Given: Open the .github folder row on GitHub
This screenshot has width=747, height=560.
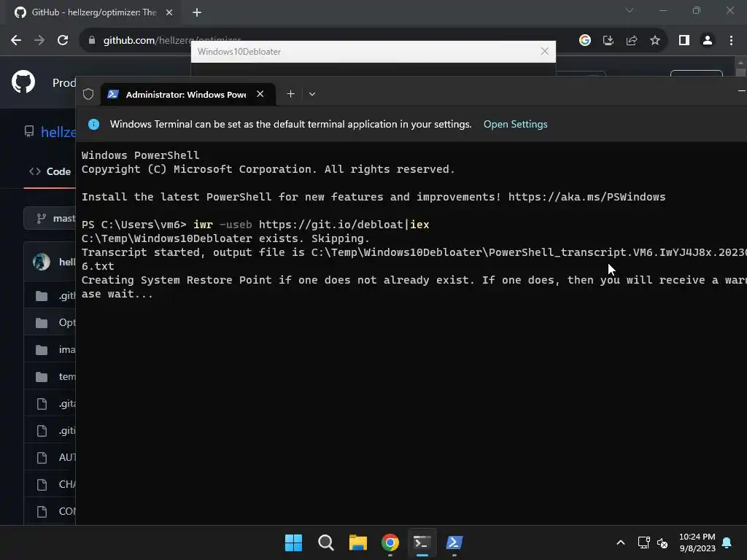Looking at the screenshot, I should (50, 296).
